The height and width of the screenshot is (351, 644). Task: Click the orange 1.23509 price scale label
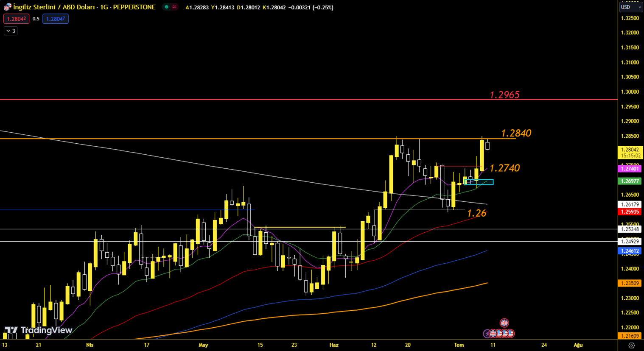coord(630,283)
